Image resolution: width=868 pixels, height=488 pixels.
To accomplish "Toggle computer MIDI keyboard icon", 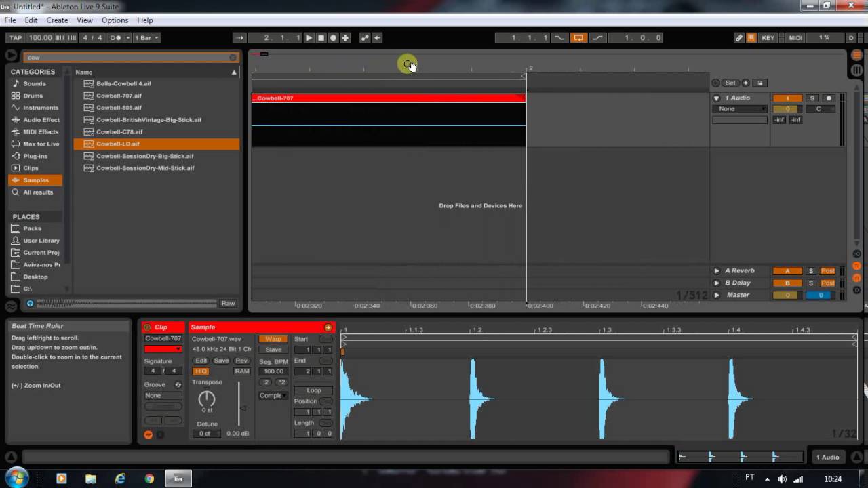I will click(751, 38).
